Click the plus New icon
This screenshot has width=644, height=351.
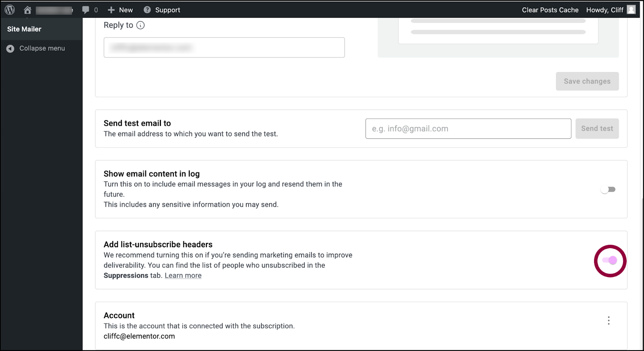111,10
